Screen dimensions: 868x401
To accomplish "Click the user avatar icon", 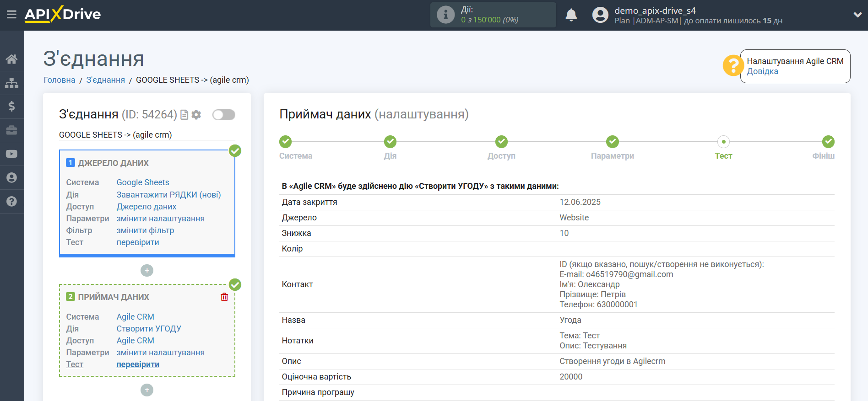I will coord(600,15).
